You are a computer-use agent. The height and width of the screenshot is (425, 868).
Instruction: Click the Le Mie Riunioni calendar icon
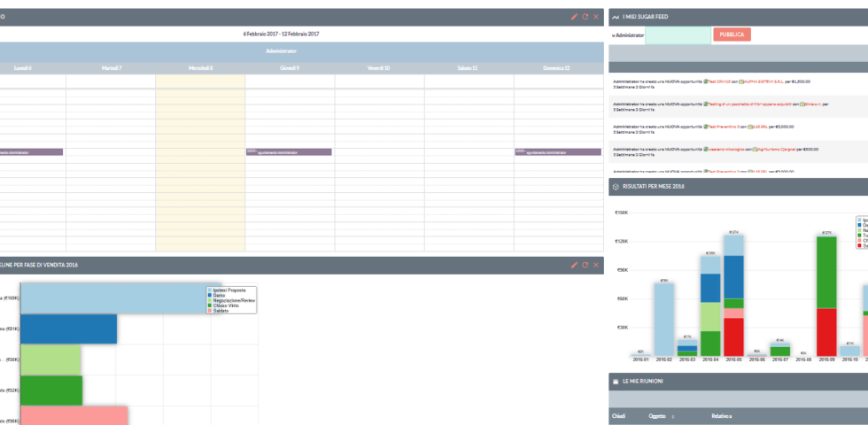click(615, 381)
